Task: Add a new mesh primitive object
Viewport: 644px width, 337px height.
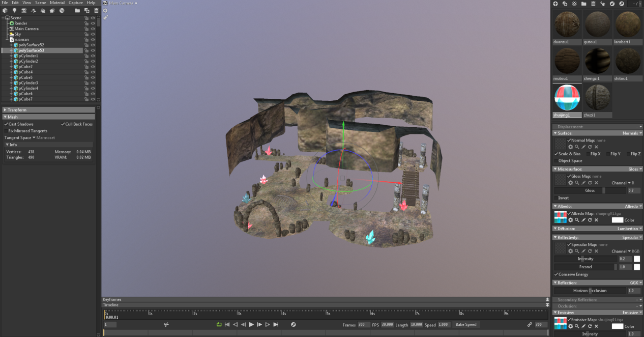Action: [5, 10]
